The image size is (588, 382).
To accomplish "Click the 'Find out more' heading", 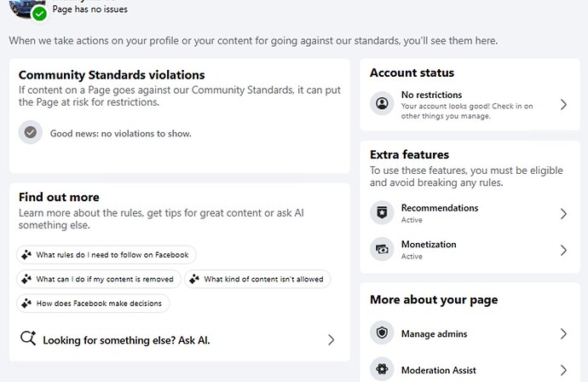I will [x=60, y=197].
